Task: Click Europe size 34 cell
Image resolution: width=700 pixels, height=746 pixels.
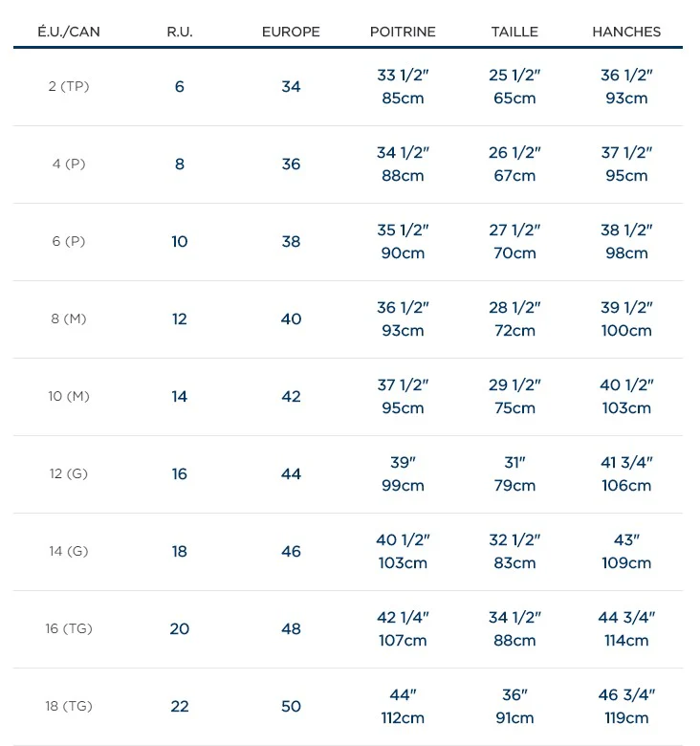Action: (x=291, y=86)
